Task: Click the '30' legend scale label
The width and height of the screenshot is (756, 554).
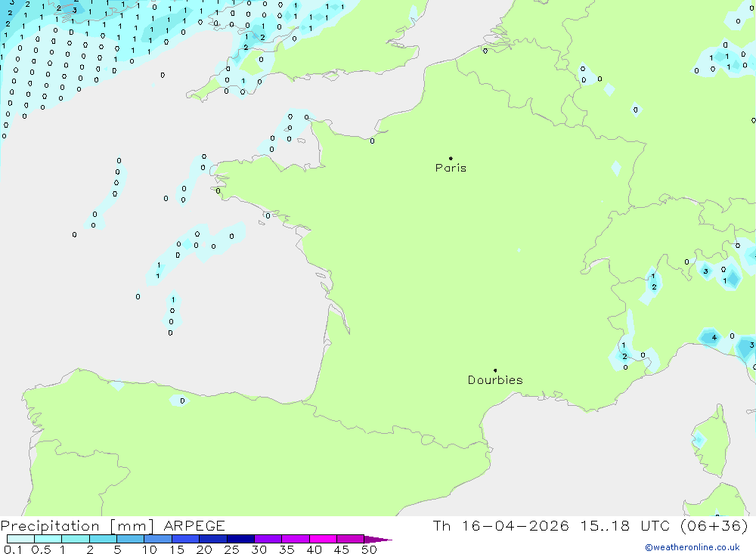Action: pyautogui.click(x=259, y=549)
